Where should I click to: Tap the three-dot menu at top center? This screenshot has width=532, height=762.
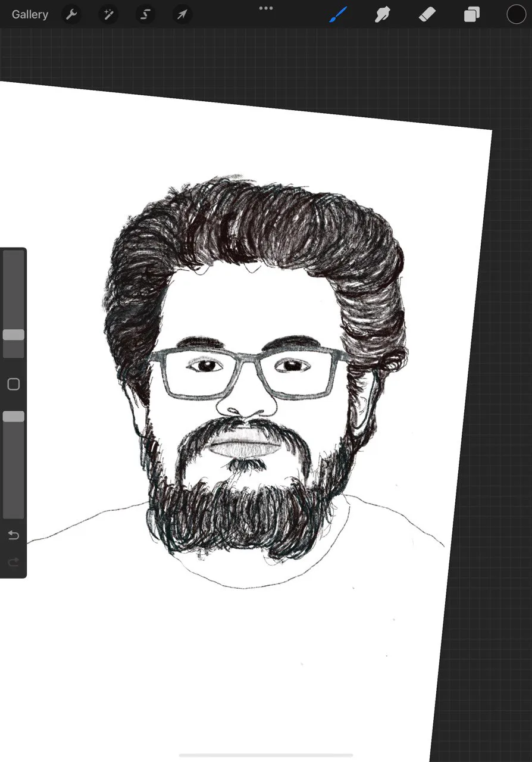[266, 8]
